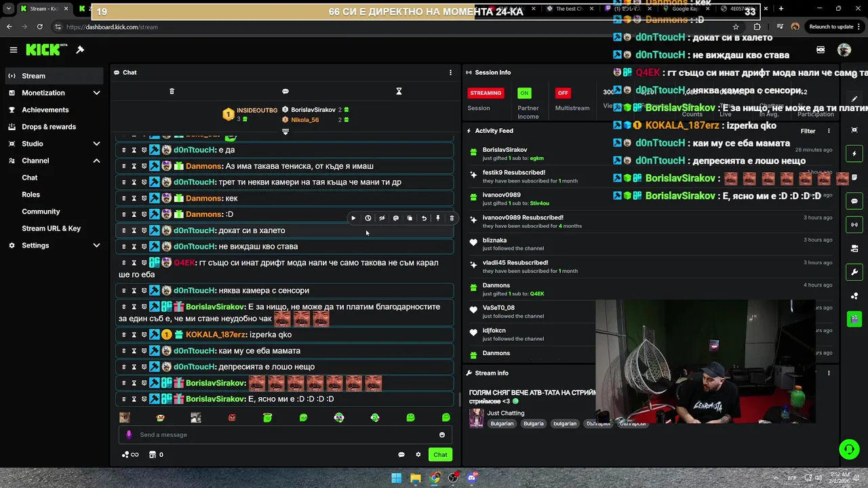Viewport: 868px width, 488px height.
Task: Click the channel points infinity icon
Action: tap(130, 455)
